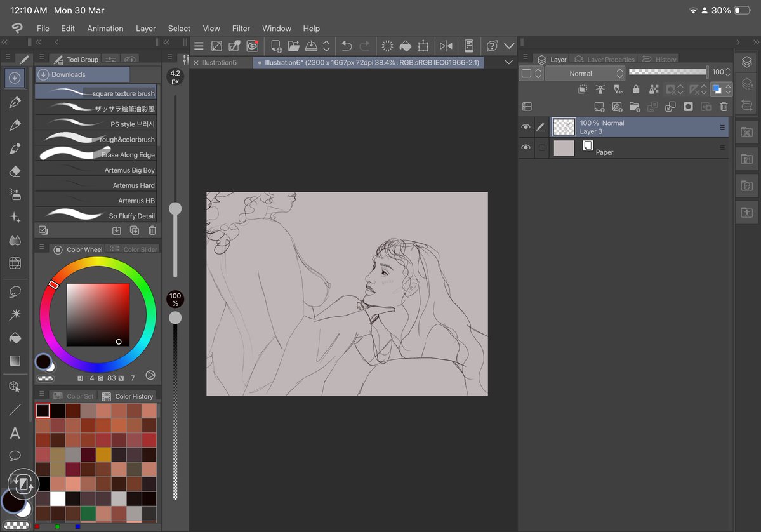This screenshot has height=532, width=761.
Task: Select the Lasso selection tool
Action: [x=15, y=292]
